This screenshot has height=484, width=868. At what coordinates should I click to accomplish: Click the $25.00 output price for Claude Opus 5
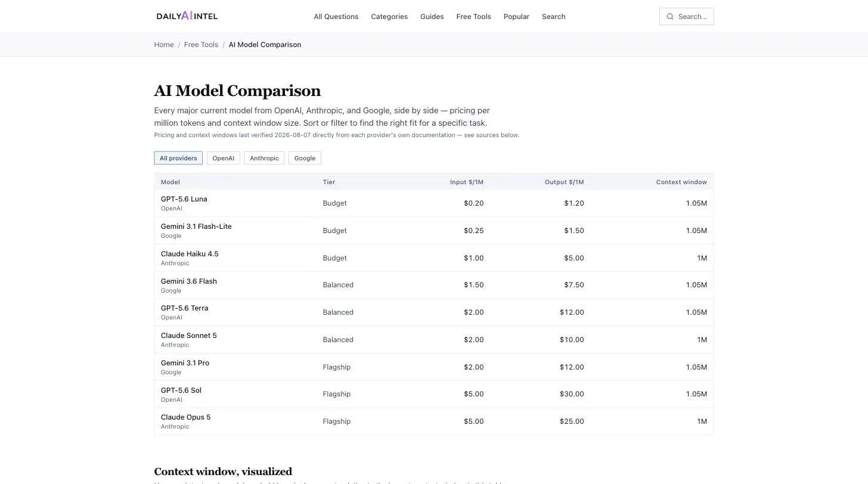point(572,421)
